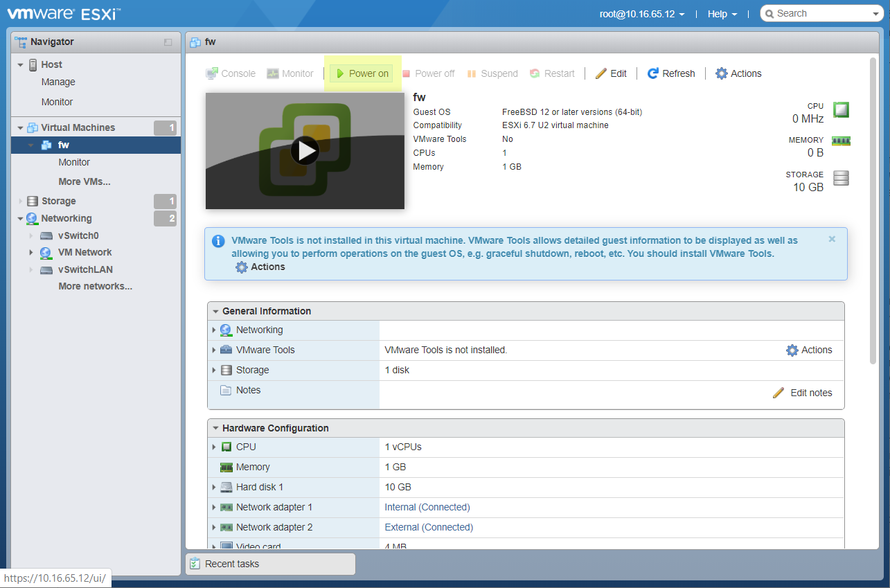Collapse the Hardware Configuration panel
This screenshot has height=588, width=890.
tap(216, 428)
